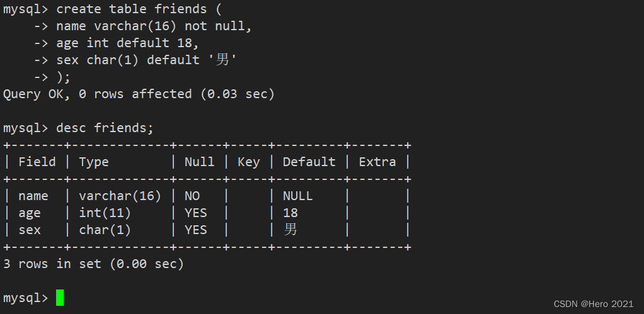Click the '男' default value in the sex row

(290, 230)
